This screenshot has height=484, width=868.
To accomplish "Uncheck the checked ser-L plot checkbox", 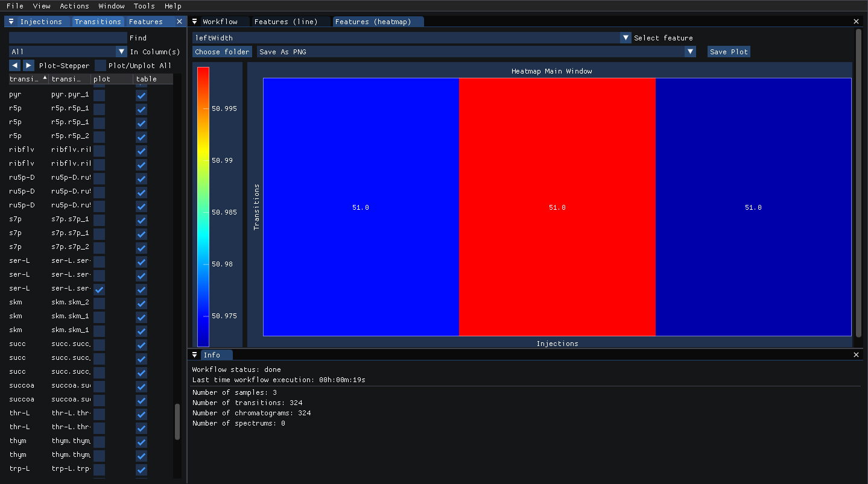I will pyautogui.click(x=99, y=289).
